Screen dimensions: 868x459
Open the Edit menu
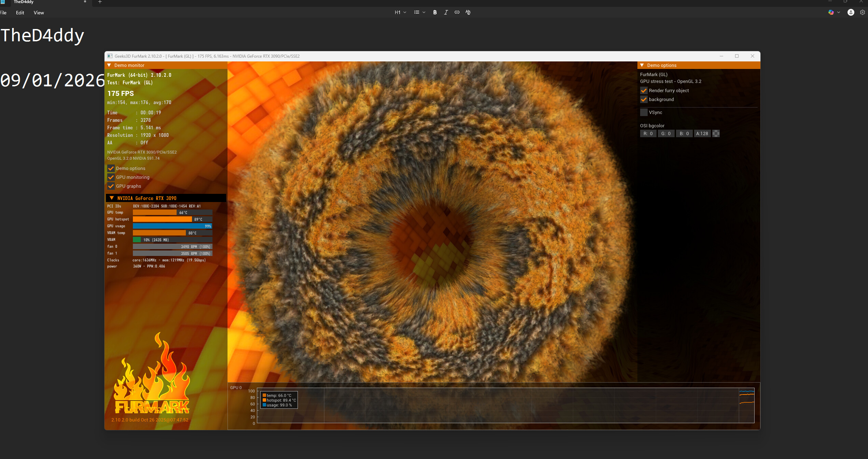tap(20, 13)
